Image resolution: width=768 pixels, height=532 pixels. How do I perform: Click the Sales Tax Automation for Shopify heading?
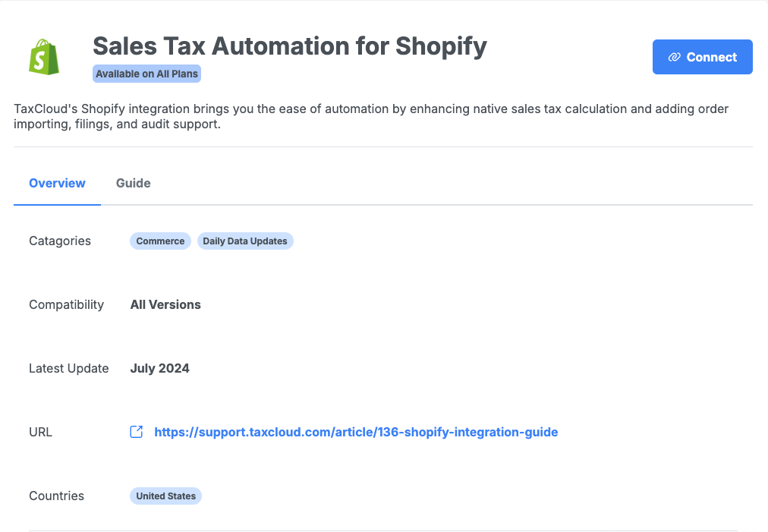click(290, 46)
